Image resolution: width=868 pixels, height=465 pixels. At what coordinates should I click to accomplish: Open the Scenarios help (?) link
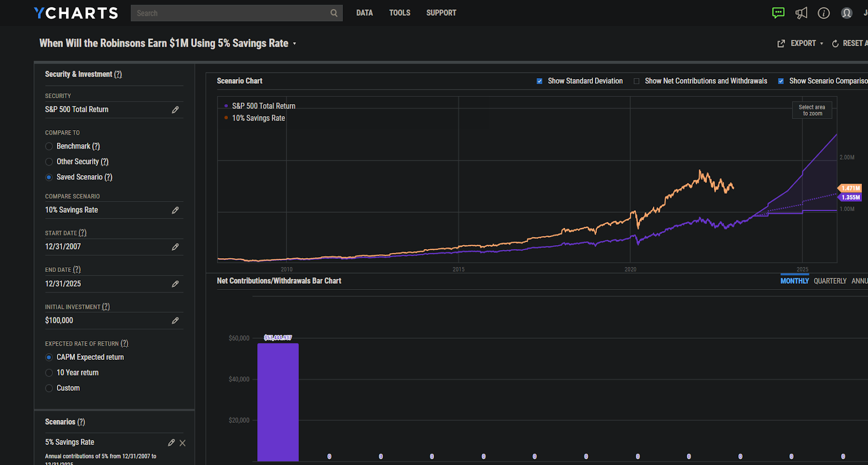pyautogui.click(x=81, y=422)
